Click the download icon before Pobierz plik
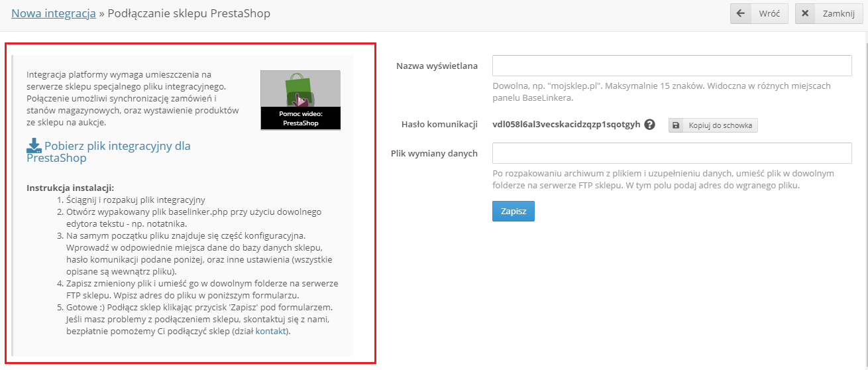Viewport: 868px width, 370px height. click(x=34, y=145)
